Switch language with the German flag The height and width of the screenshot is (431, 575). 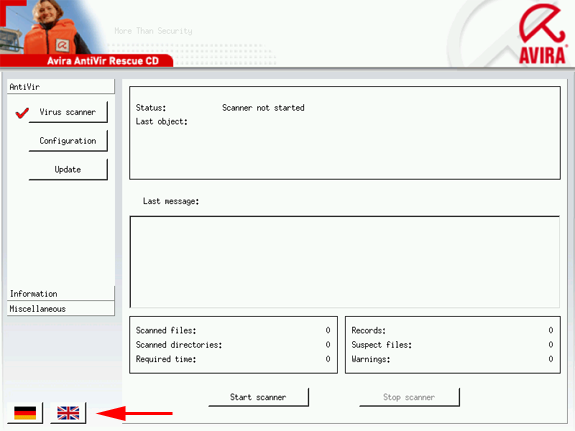pos(25,413)
